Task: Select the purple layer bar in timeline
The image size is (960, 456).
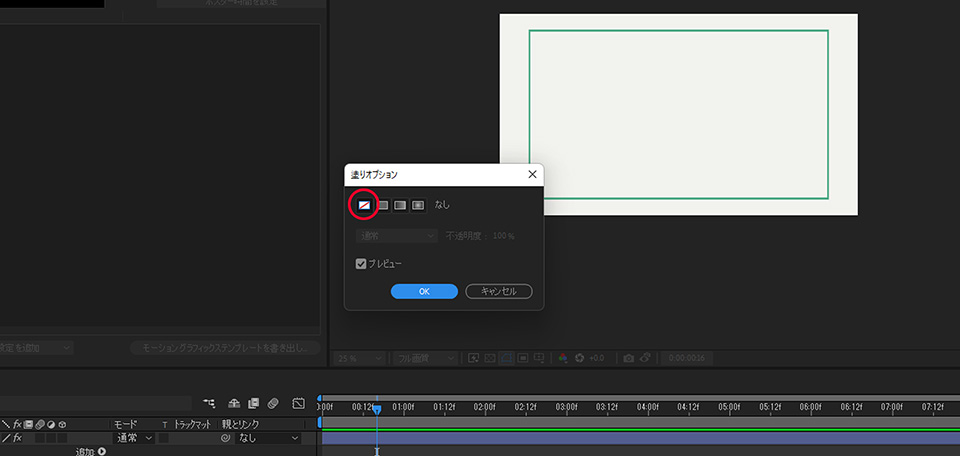Action: pos(640,438)
